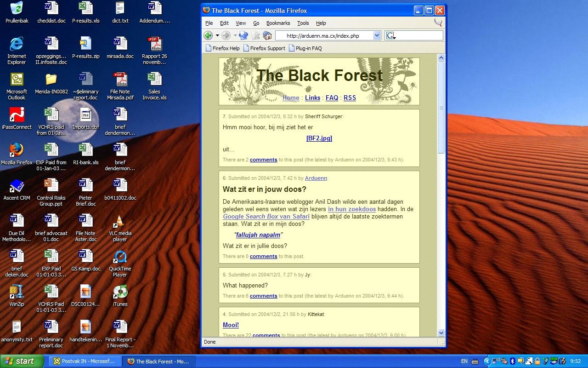Screen dimensions: 588x368
Task: Open the Go menu in Firefox
Action: pyautogui.click(x=256, y=23)
